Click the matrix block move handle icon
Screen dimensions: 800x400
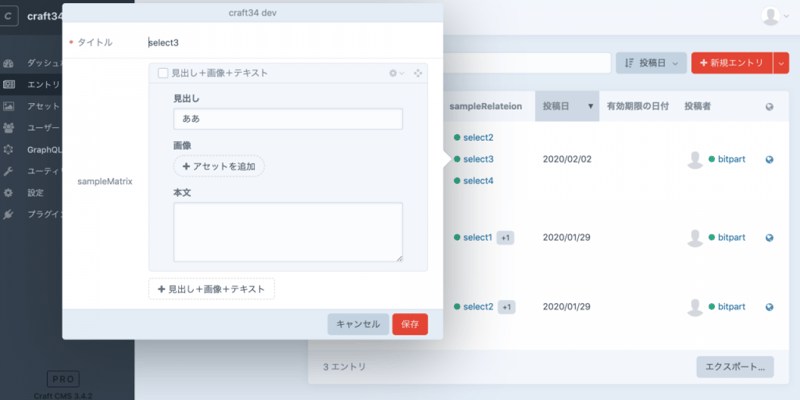tap(418, 73)
